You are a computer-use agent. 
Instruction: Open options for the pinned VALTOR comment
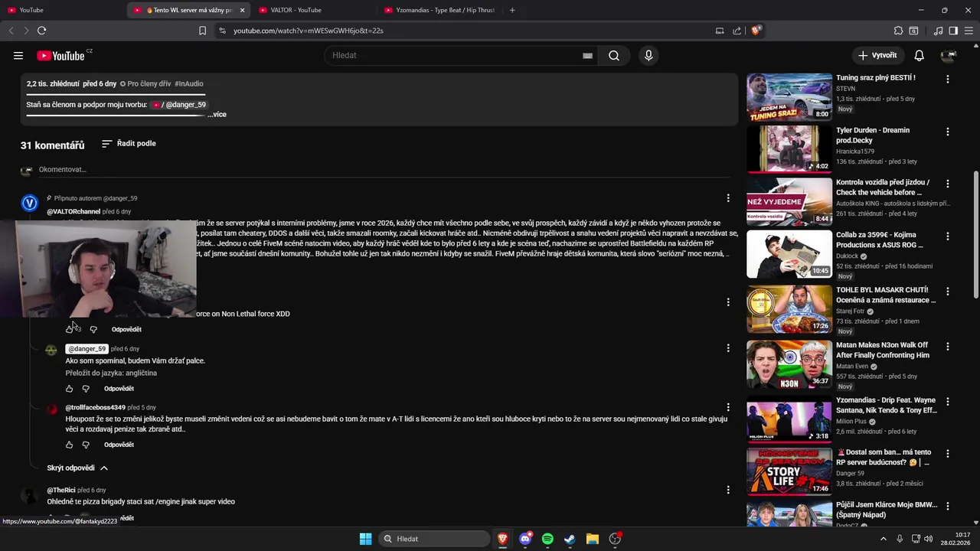[x=728, y=198]
